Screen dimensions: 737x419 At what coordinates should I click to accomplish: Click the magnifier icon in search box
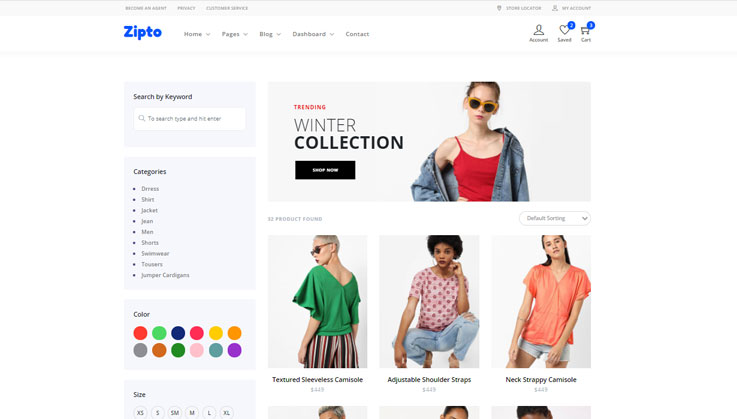coord(142,118)
